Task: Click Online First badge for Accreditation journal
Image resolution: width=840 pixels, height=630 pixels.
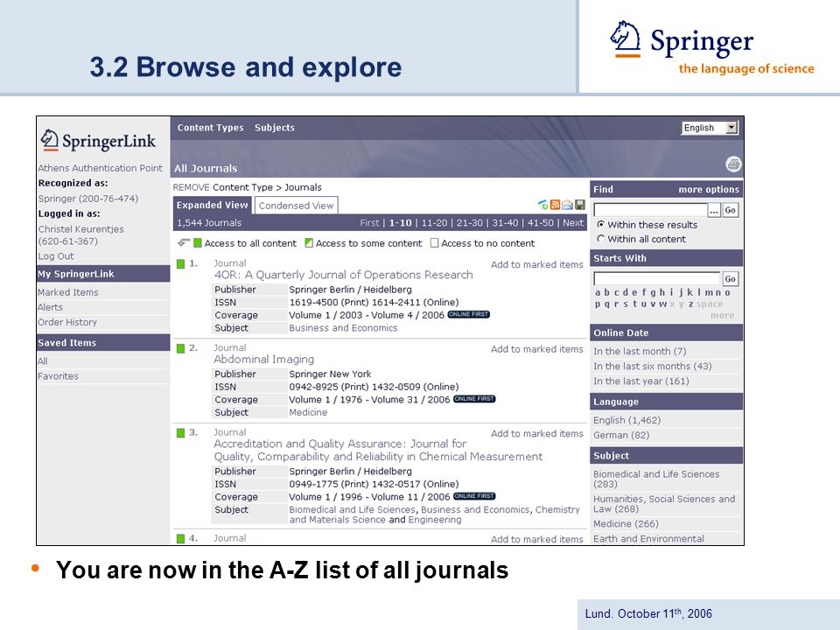Action: click(474, 497)
